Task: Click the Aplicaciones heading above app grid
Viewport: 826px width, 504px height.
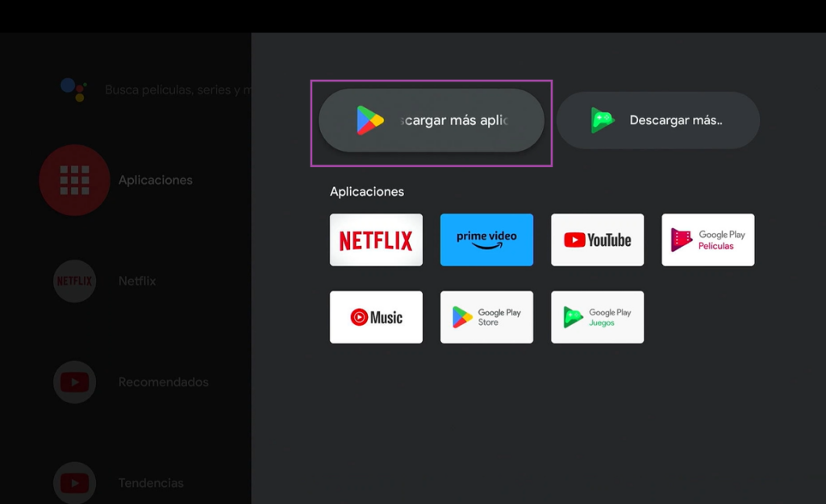Action: pos(367,192)
